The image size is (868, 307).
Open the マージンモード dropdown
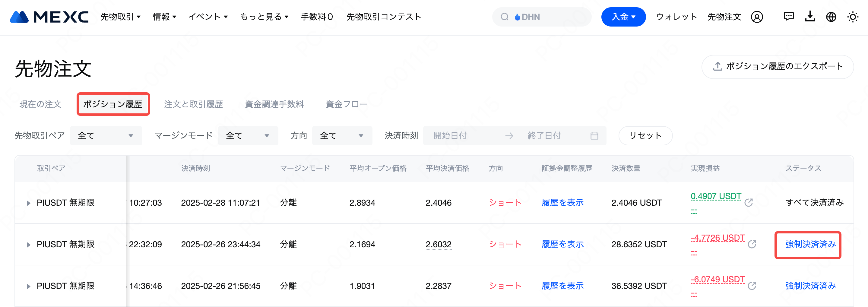click(248, 136)
